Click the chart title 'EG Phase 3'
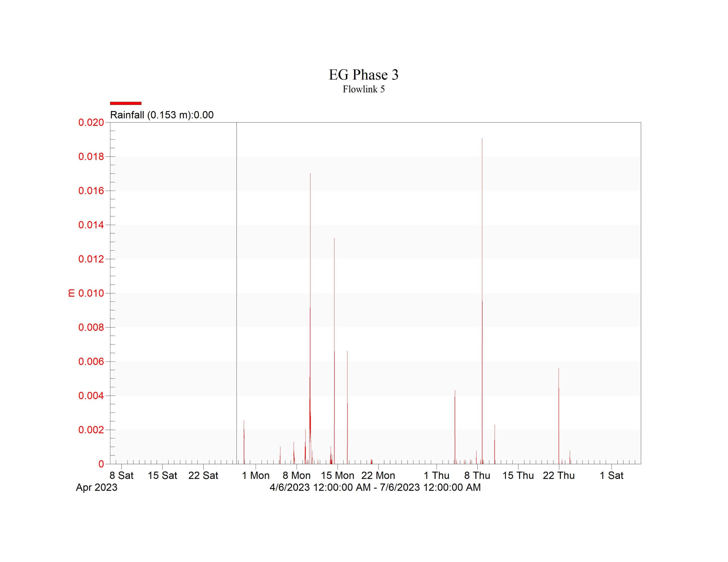The width and height of the screenshot is (728, 562). click(x=364, y=75)
